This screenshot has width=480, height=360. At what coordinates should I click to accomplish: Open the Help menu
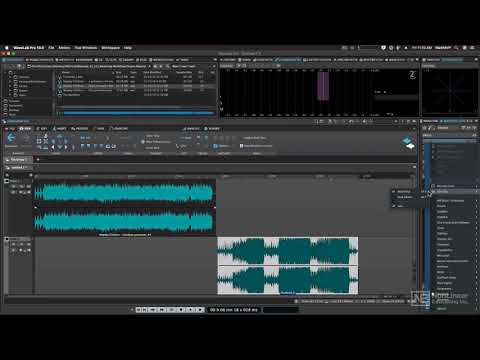(128, 48)
